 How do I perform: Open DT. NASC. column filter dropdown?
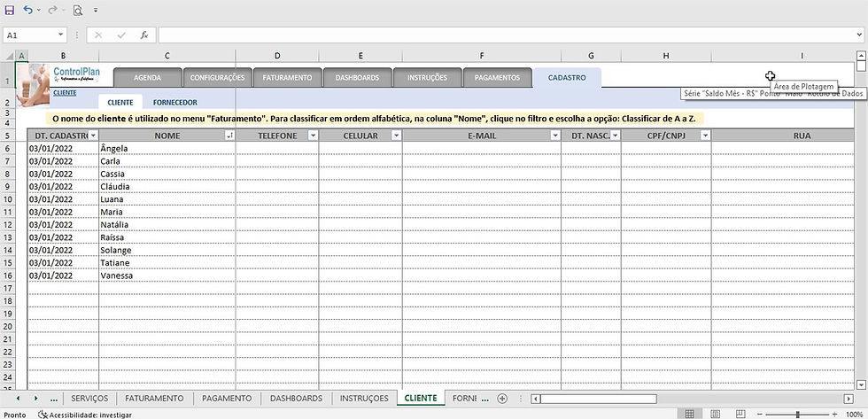615,136
